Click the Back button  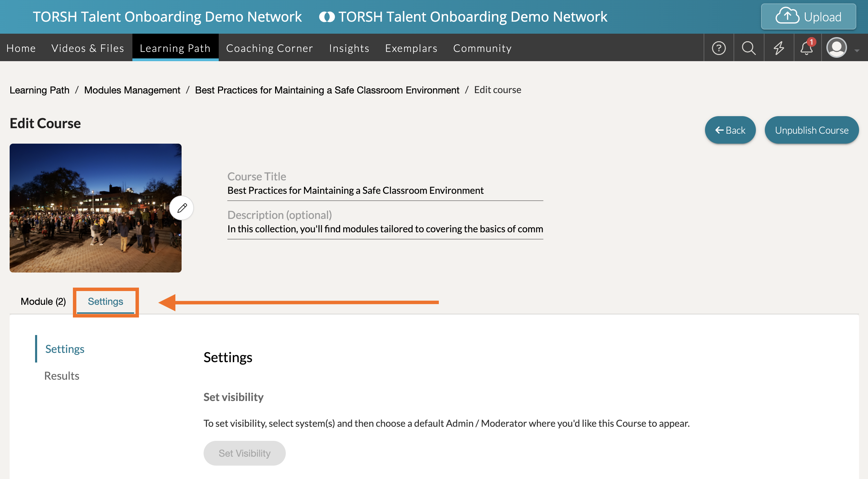point(730,130)
